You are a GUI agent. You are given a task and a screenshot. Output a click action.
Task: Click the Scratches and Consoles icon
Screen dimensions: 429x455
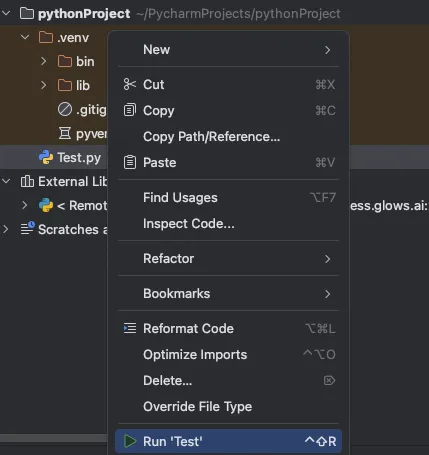coord(27,229)
